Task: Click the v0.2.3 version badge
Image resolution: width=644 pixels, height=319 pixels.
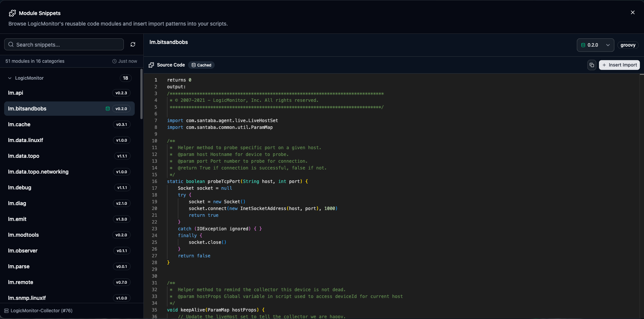Action: point(121,93)
